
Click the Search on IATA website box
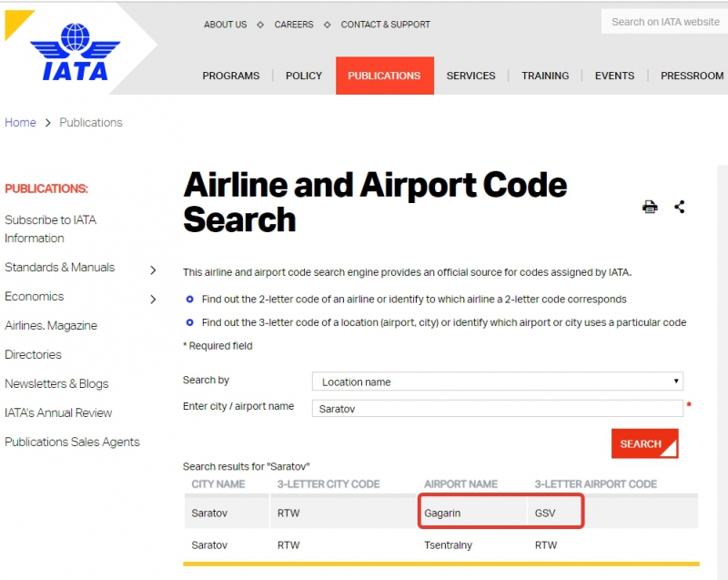click(664, 22)
